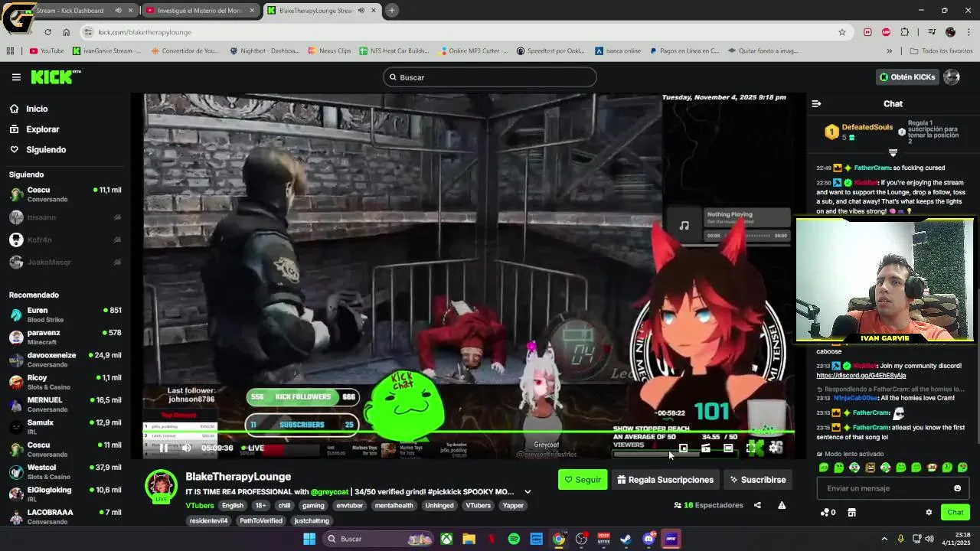The width and height of the screenshot is (980, 551).
Task: Share the stream via share icon
Action: [757, 505]
